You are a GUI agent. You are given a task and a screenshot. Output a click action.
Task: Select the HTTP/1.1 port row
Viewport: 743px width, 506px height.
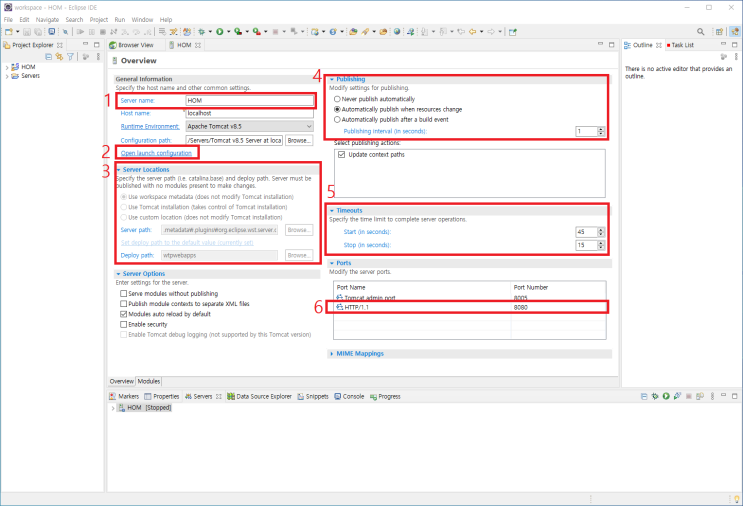[x=470, y=307]
